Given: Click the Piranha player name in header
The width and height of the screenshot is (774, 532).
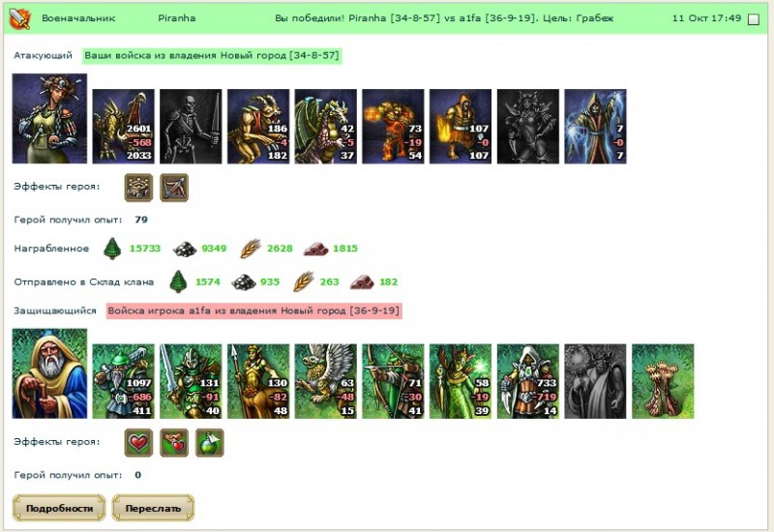Looking at the screenshot, I should [x=177, y=18].
